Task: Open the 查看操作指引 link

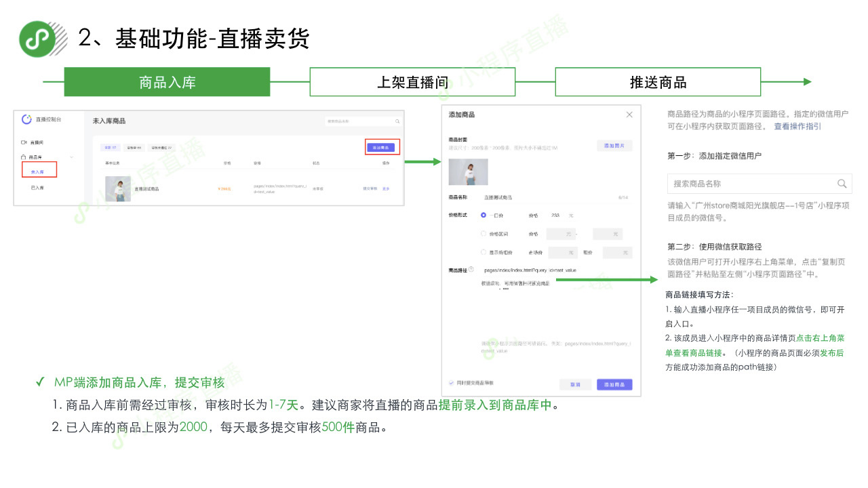Action: (x=797, y=126)
